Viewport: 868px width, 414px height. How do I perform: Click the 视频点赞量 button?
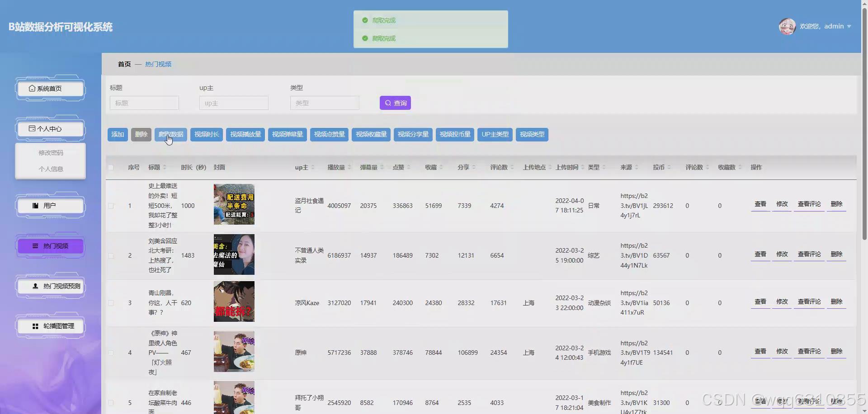[329, 134]
